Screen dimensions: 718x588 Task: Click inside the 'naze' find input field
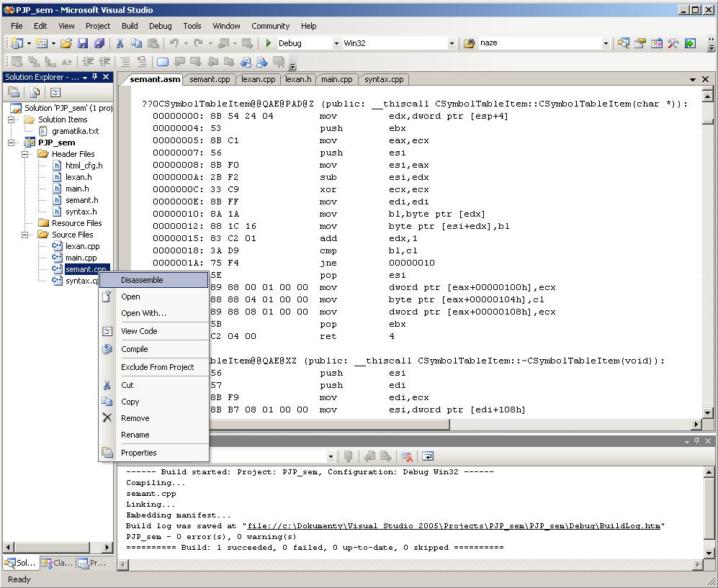[540, 43]
